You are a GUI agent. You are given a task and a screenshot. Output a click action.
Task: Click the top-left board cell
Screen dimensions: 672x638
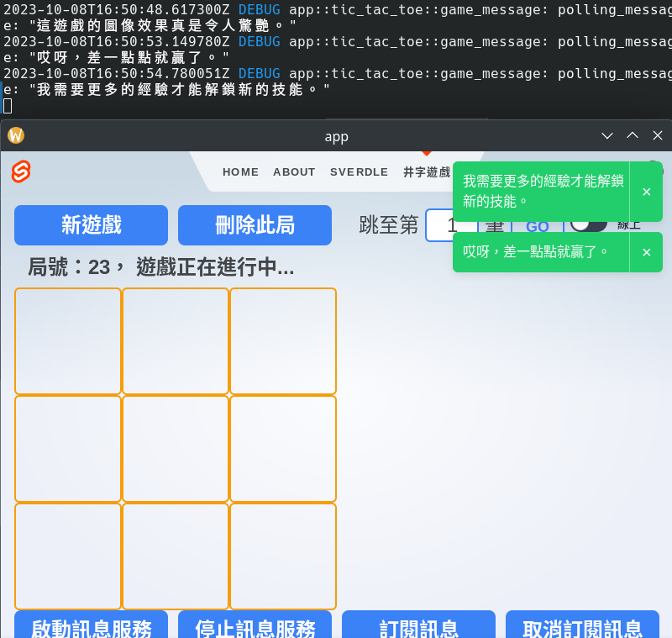[68, 341]
